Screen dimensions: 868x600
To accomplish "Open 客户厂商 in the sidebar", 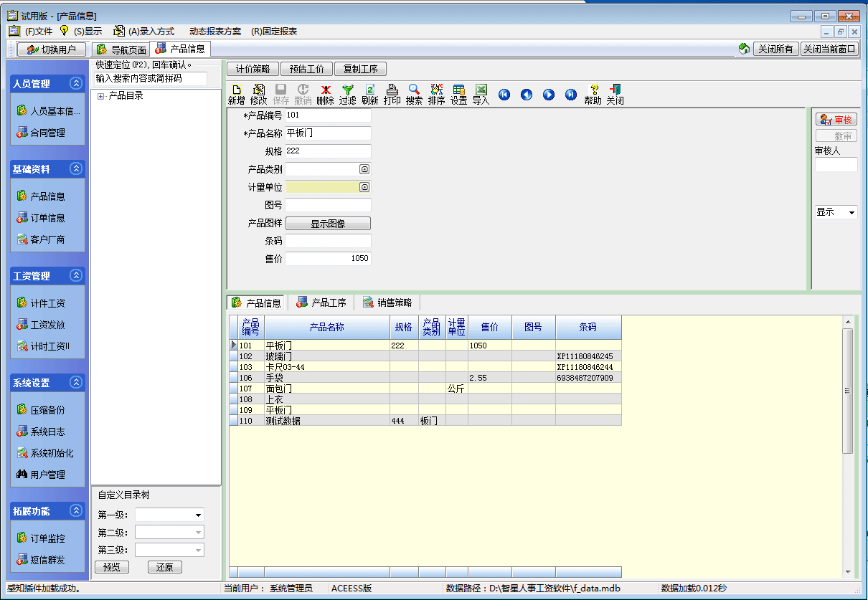I will pyautogui.click(x=41, y=239).
